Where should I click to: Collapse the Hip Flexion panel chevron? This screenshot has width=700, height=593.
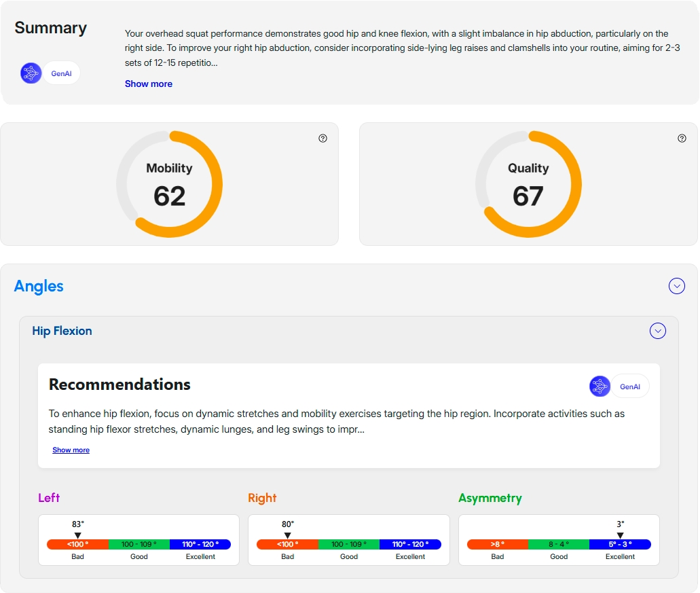click(657, 331)
